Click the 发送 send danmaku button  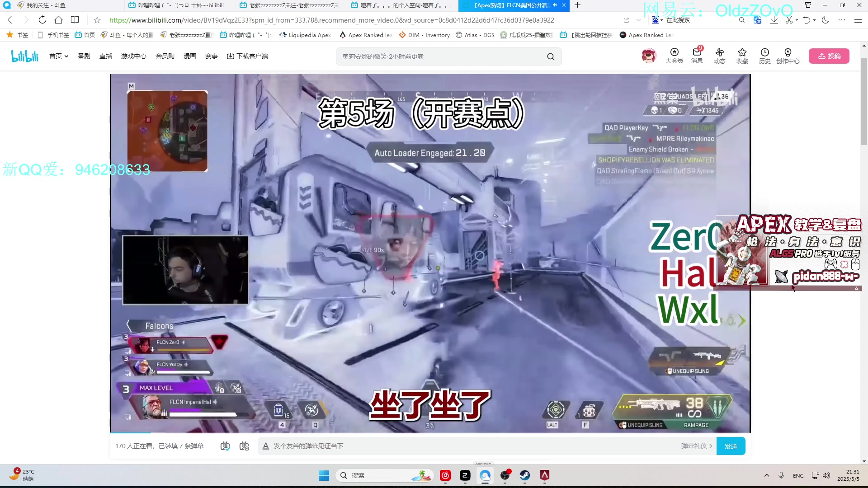[731, 446]
